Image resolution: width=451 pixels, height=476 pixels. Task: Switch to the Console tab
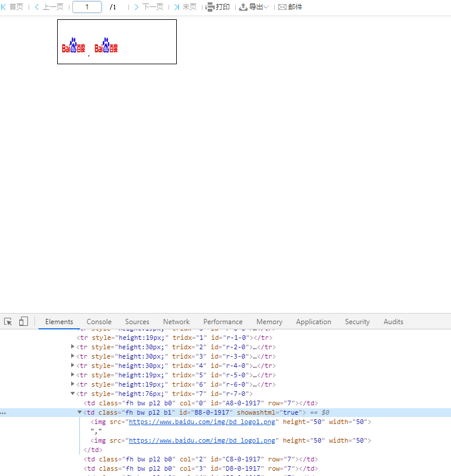pyautogui.click(x=99, y=322)
